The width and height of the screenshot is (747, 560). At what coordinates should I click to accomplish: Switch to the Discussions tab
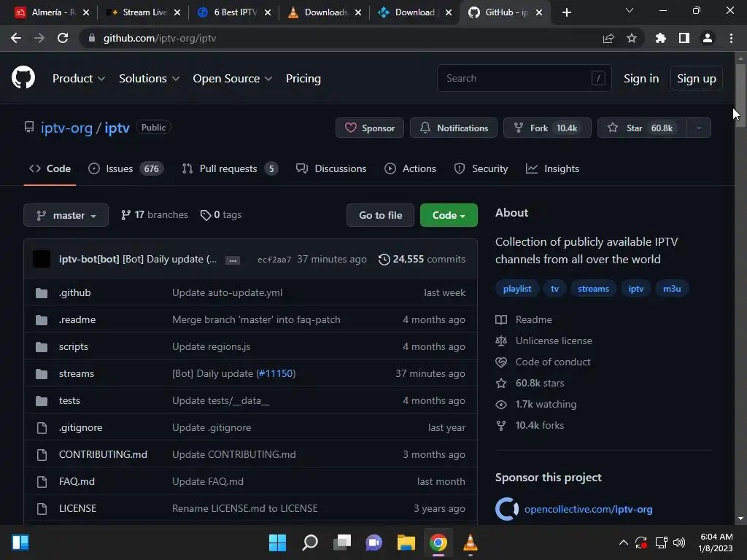pos(331,168)
